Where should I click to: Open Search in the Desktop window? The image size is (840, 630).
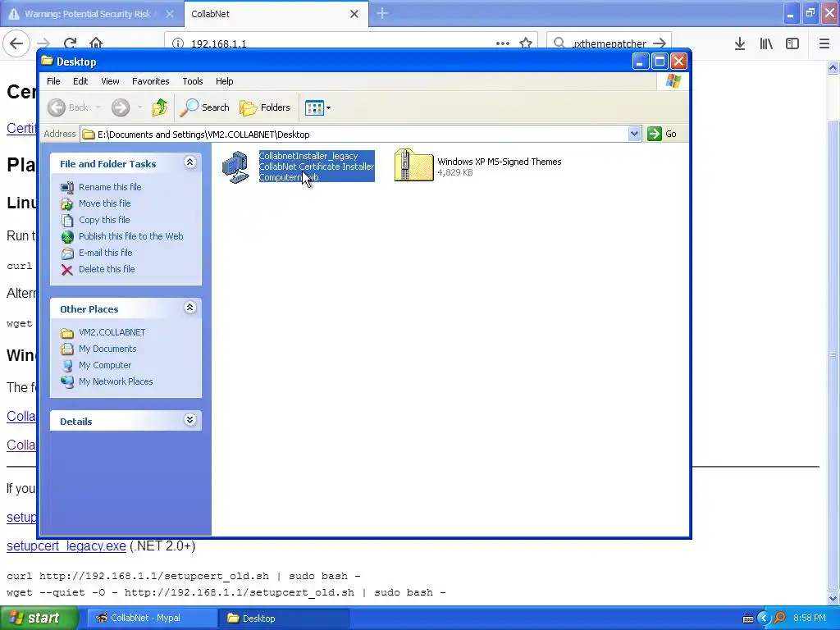click(204, 107)
